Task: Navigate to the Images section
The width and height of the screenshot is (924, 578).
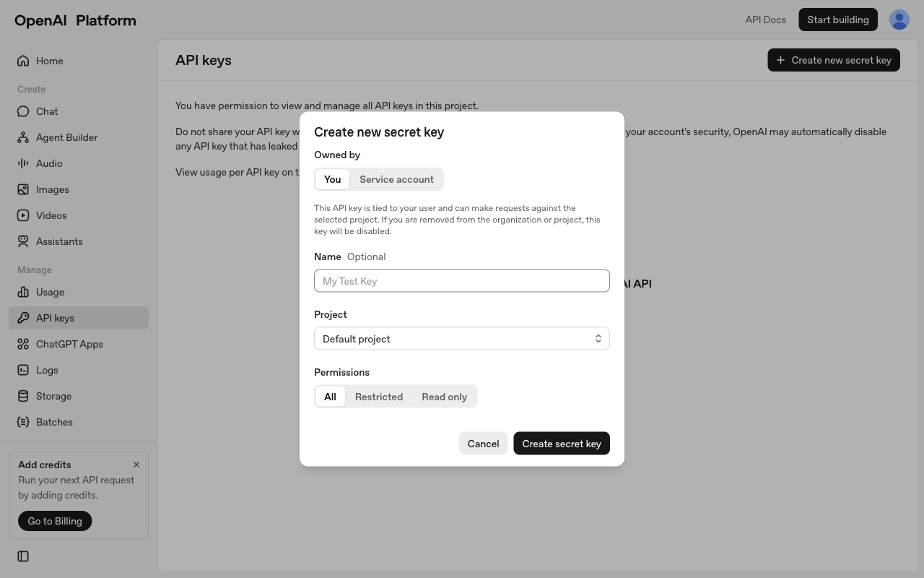Action: tap(52, 189)
